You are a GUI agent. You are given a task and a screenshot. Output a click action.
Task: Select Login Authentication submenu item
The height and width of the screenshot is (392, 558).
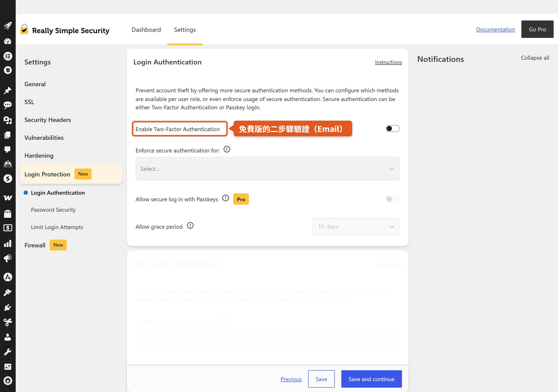click(x=58, y=193)
